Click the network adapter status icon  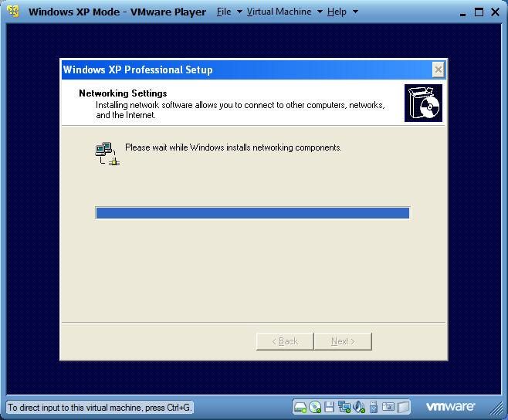344,407
